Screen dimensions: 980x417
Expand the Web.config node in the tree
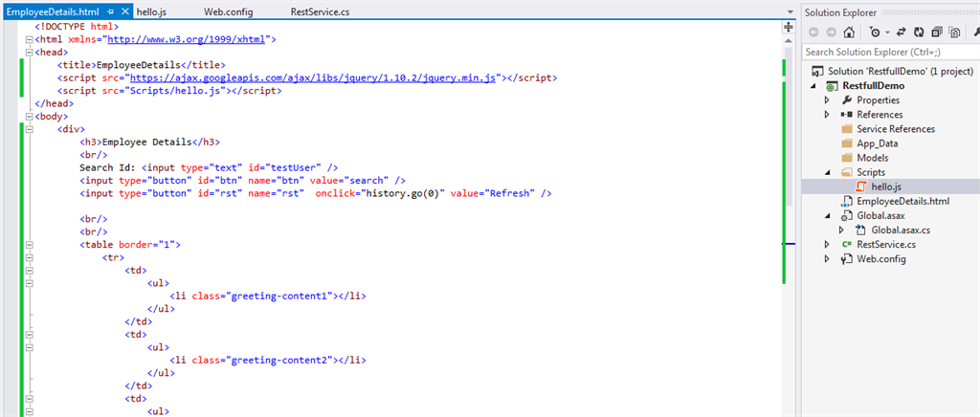click(827, 258)
